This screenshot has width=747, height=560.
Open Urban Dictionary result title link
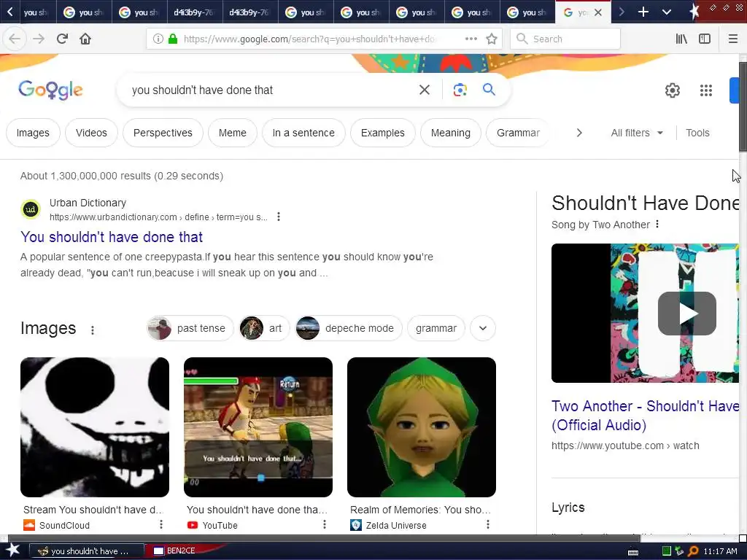pyautogui.click(x=112, y=237)
